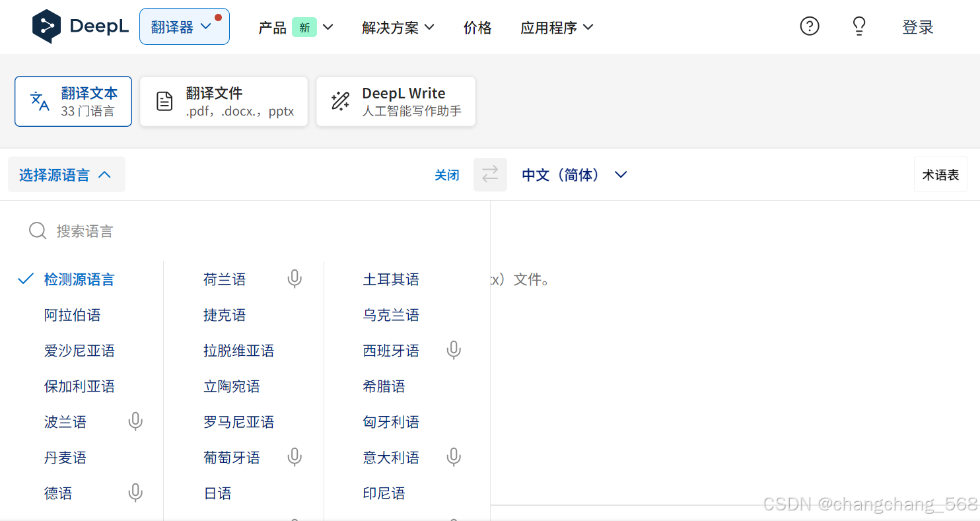Viewport: 980px width, 521px height.
Task: Select 保加利亚语 as source language
Action: click(x=79, y=386)
